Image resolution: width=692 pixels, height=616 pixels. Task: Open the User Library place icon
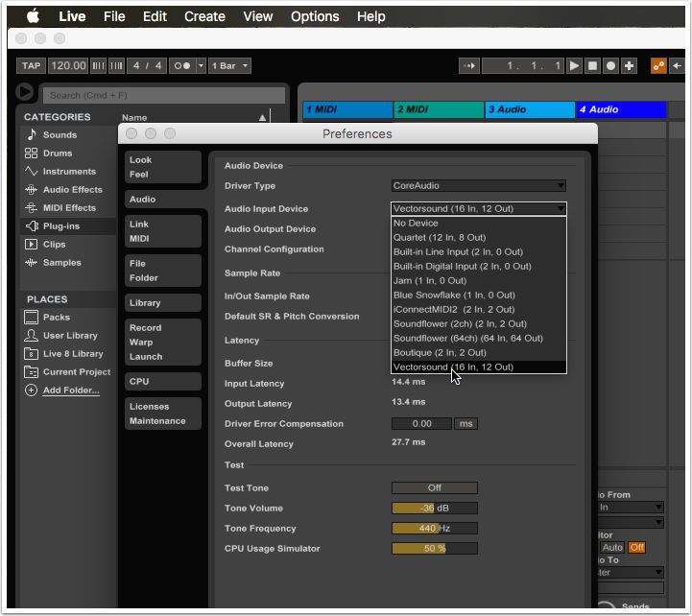[x=31, y=336]
